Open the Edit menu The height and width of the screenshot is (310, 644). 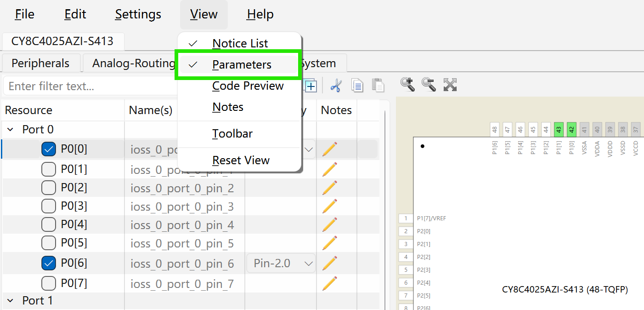[75, 14]
